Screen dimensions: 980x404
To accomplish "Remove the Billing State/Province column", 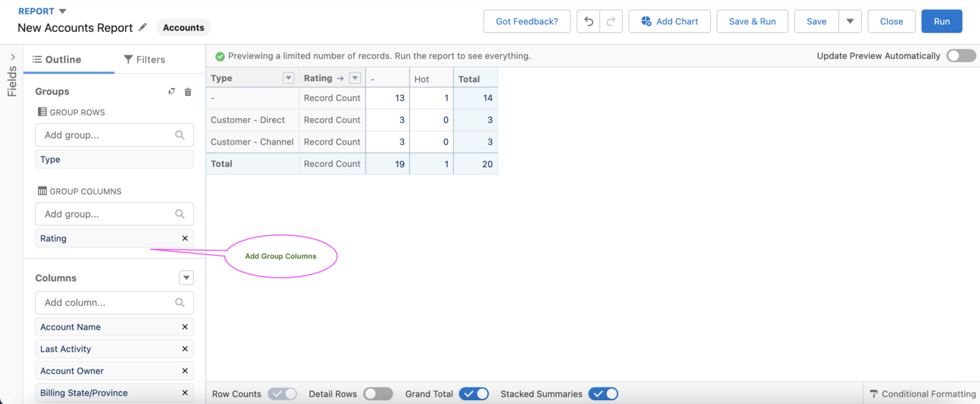I will pos(184,393).
